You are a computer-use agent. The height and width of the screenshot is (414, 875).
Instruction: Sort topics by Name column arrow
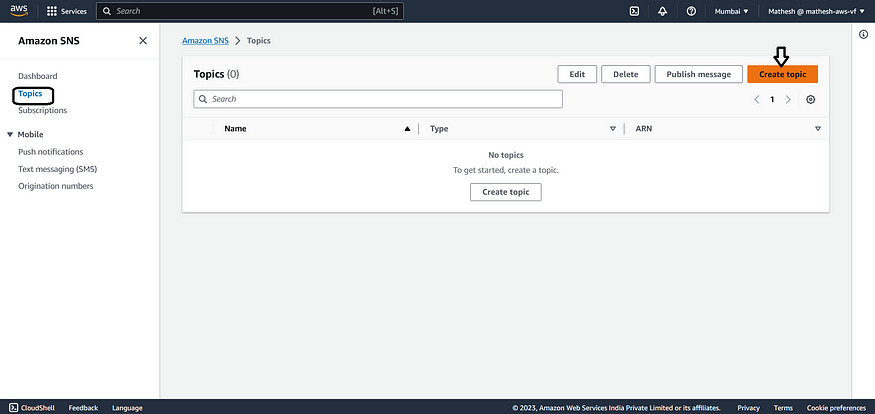tap(407, 129)
